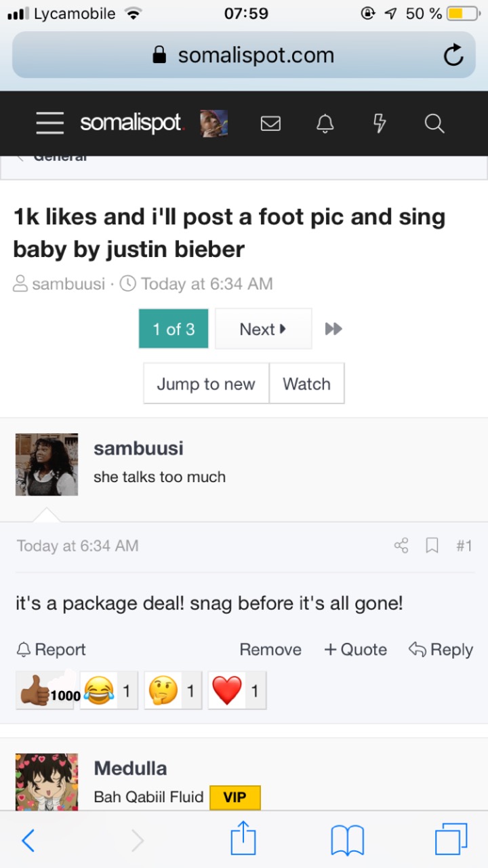Open Safari share sheet icon
This screenshot has width=488, height=868.
pos(243,840)
